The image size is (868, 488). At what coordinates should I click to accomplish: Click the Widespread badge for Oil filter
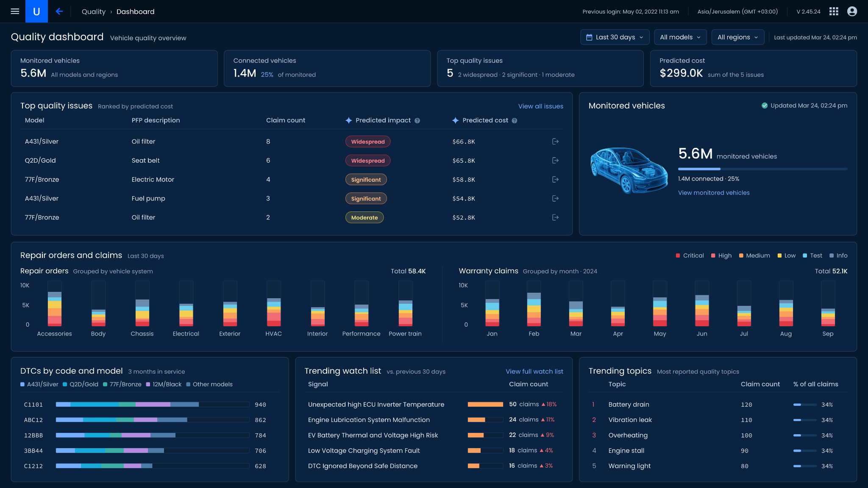tap(368, 141)
